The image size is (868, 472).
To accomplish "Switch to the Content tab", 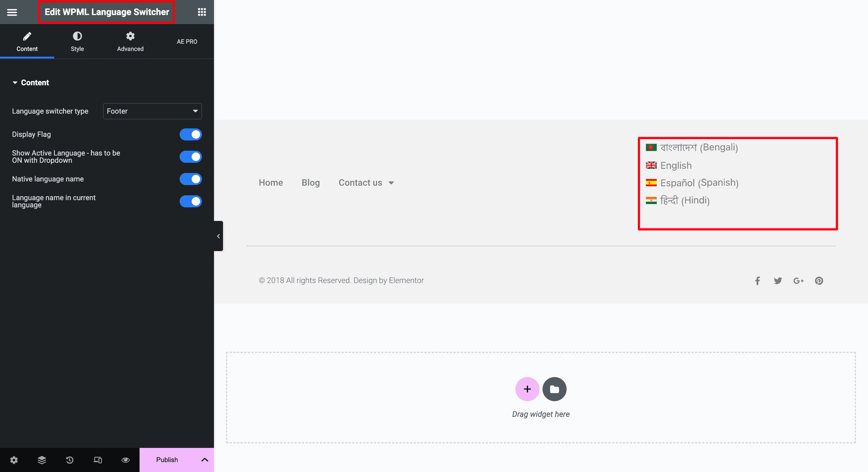I will (x=27, y=42).
